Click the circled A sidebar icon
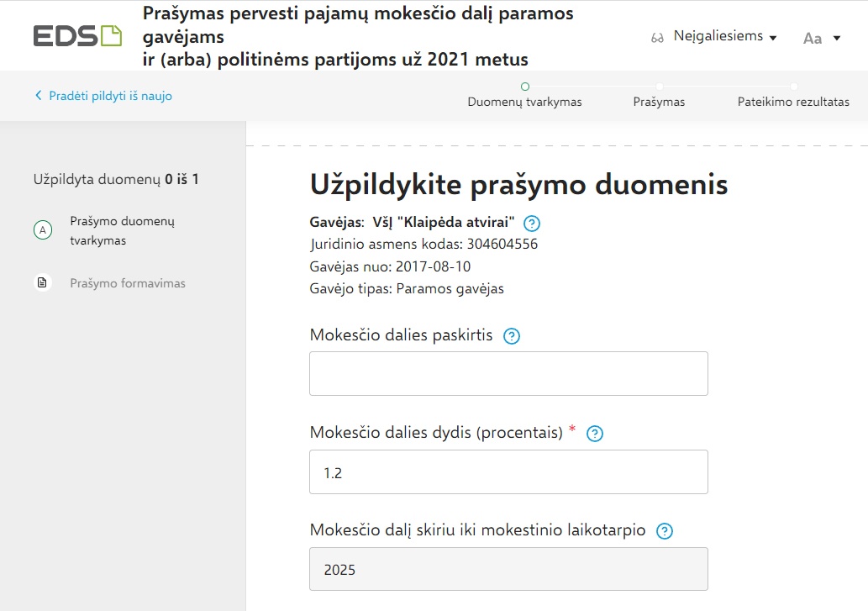The image size is (868, 611). click(43, 231)
